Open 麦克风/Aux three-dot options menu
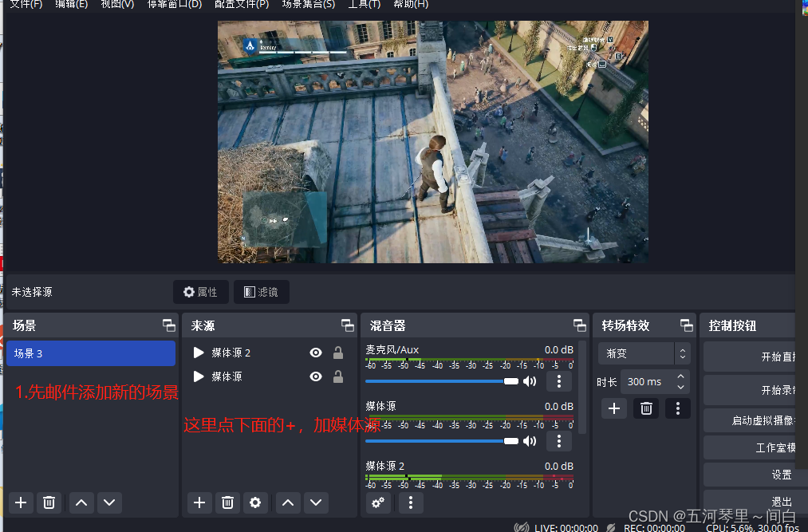Screen dimensions: 808x532 point(559,381)
